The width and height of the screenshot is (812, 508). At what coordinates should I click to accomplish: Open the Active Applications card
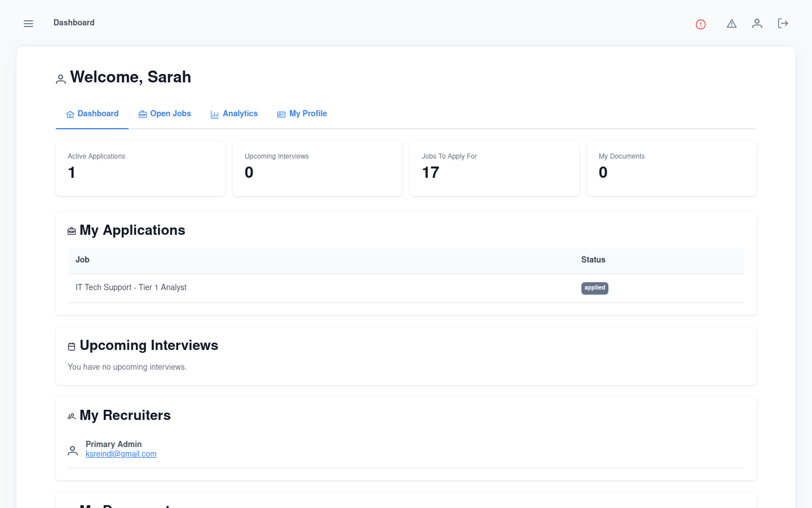[140, 169]
